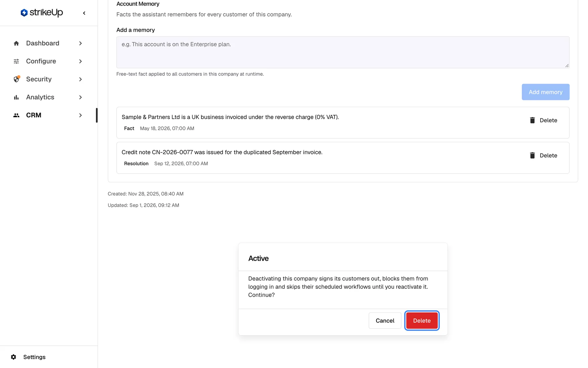588x368 pixels.
Task: Expand the CRM menu chevron
Action: [80, 115]
